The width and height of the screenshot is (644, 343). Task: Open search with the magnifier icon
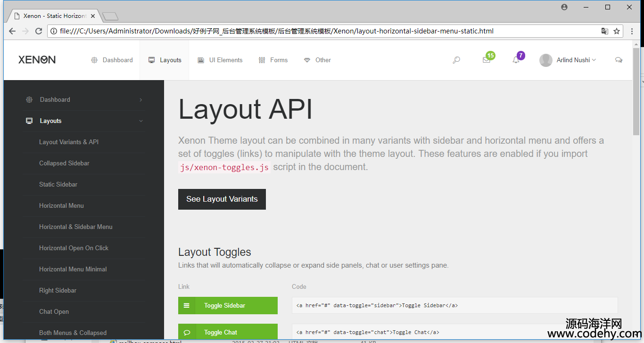456,60
